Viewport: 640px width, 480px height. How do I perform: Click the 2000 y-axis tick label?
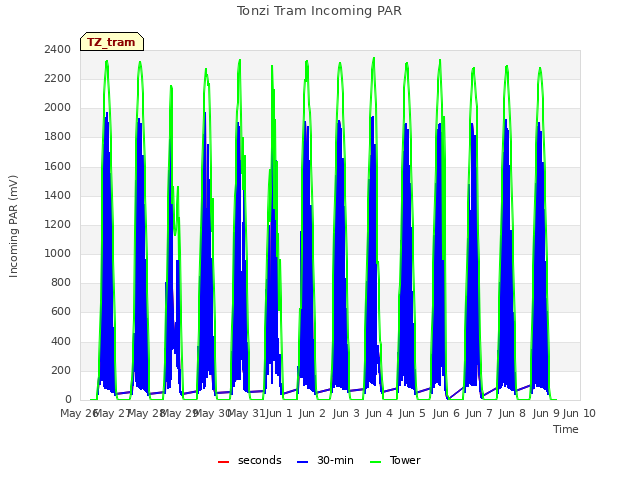[58, 108]
